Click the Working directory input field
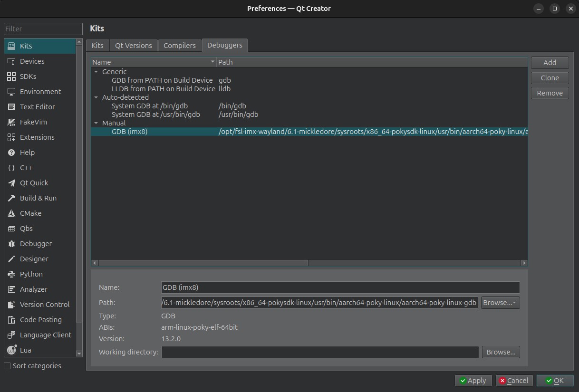579x392 pixels. 319,352
